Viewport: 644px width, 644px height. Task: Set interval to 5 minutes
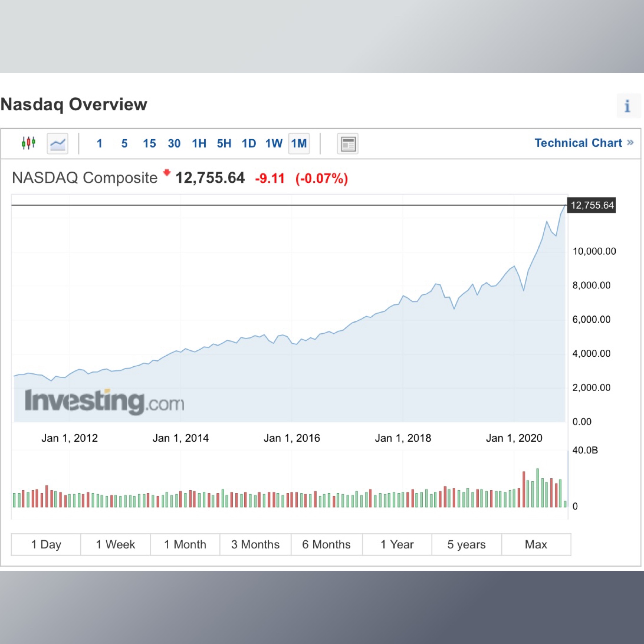tap(124, 144)
